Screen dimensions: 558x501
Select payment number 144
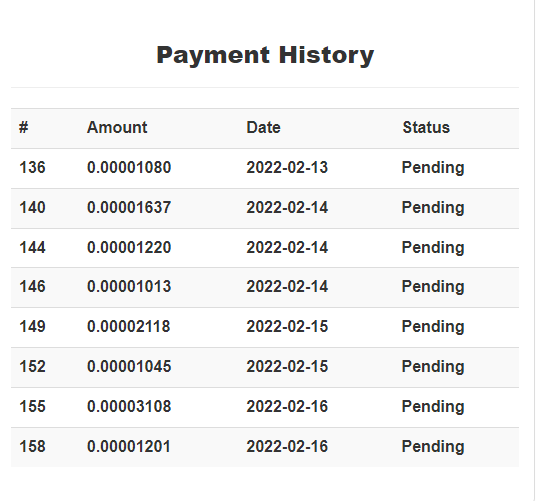[32, 247]
